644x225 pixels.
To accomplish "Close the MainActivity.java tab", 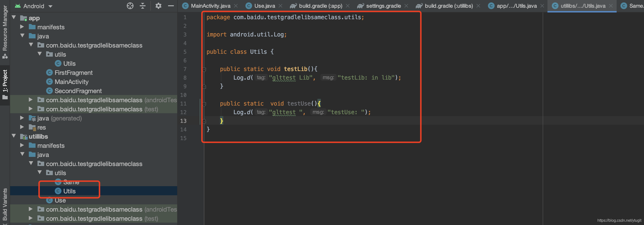I will (236, 6).
